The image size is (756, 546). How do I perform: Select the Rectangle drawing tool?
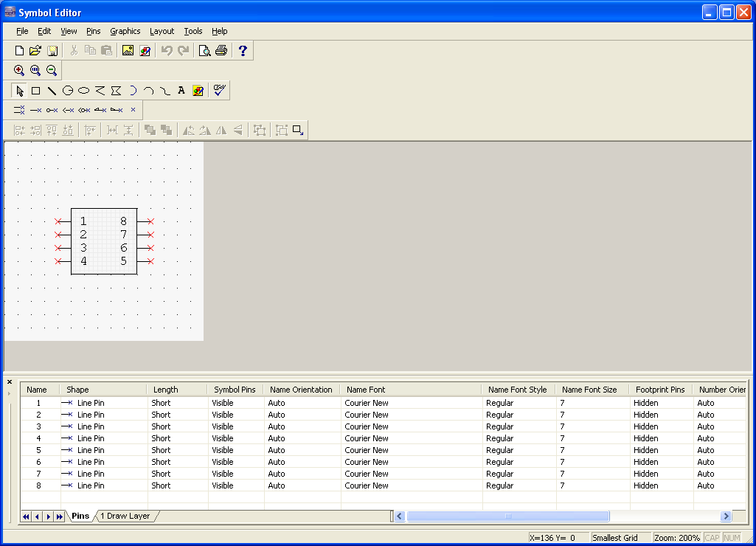35,91
